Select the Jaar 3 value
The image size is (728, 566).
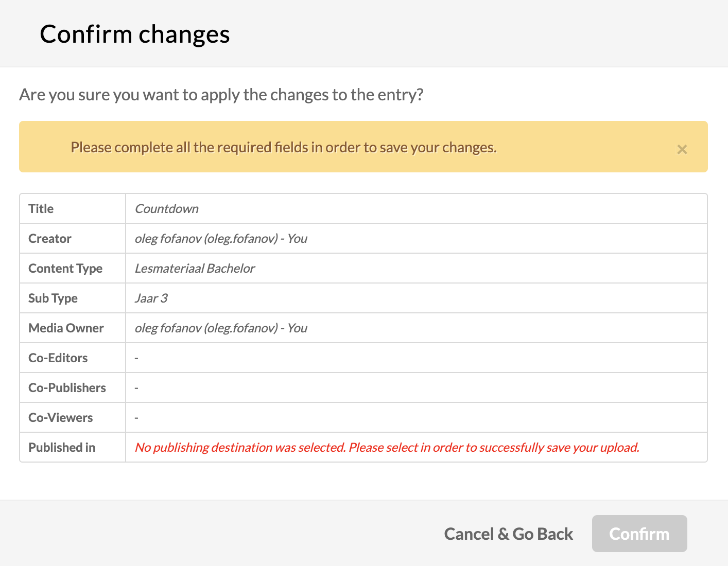[x=151, y=298]
